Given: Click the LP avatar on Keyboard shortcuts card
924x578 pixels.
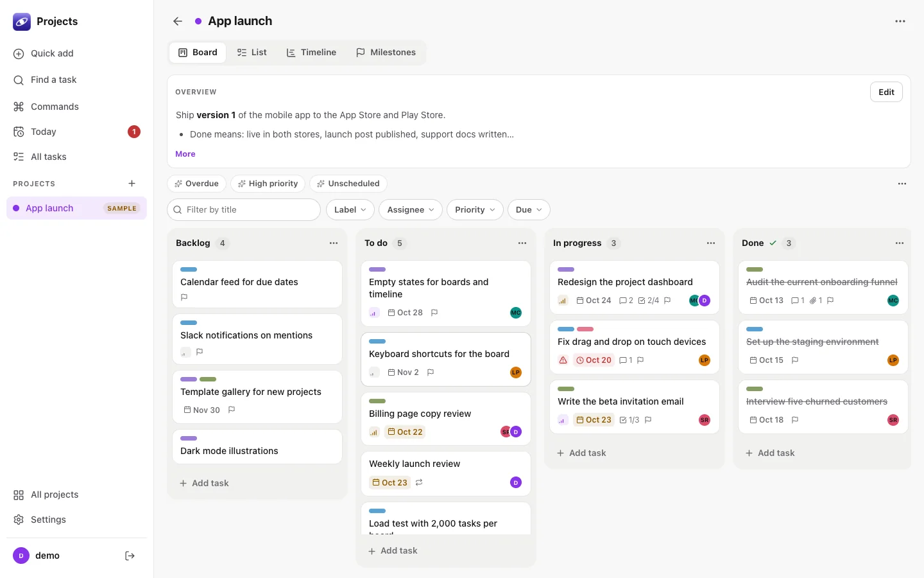Looking at the screenshot, I should pos(516,372).
